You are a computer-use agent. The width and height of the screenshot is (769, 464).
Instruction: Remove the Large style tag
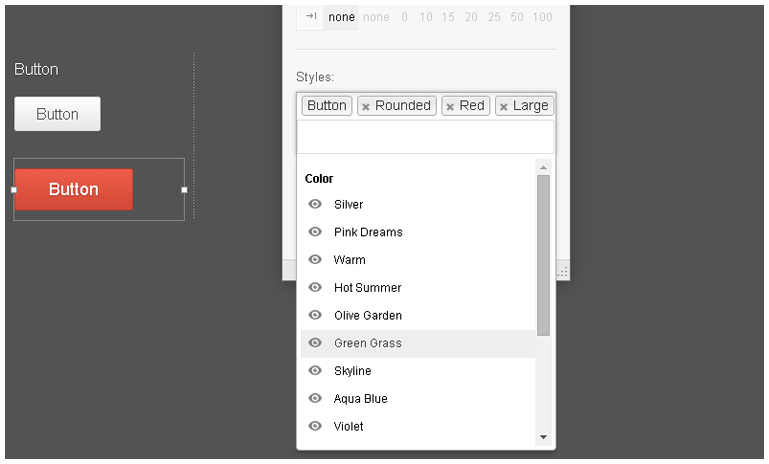point(503,107)
